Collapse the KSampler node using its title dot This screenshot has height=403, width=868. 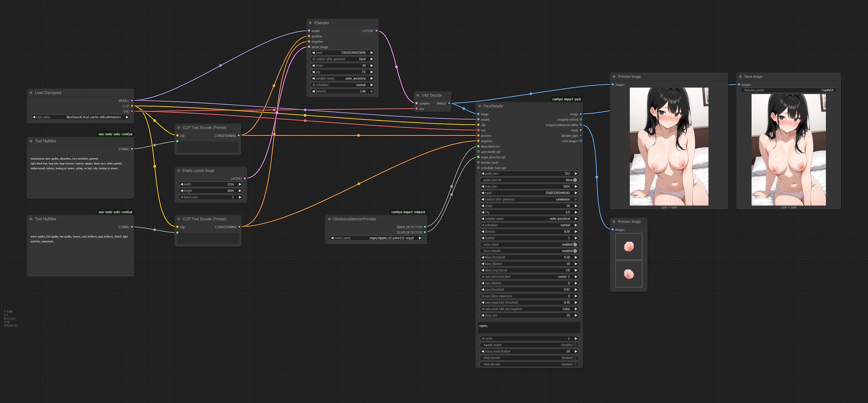(x=310, y=23)
